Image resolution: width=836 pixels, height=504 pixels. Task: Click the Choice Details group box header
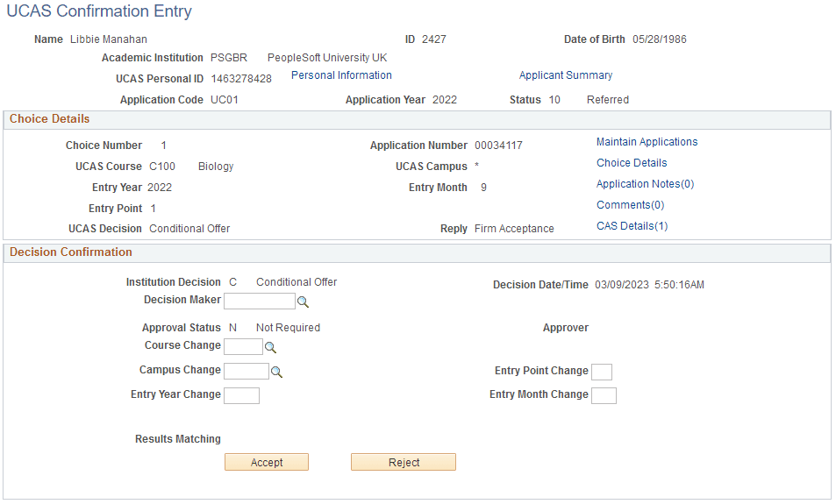point(50,119)
